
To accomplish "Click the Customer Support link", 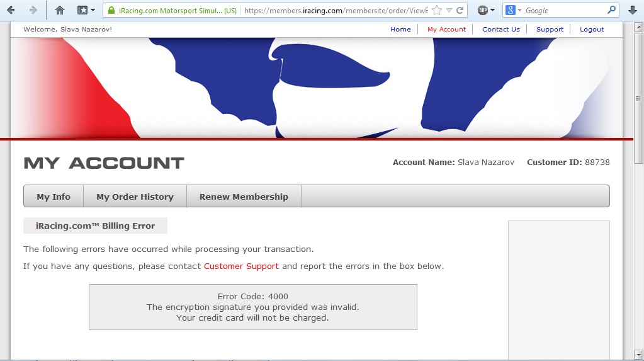I will [x=241, y=266].
